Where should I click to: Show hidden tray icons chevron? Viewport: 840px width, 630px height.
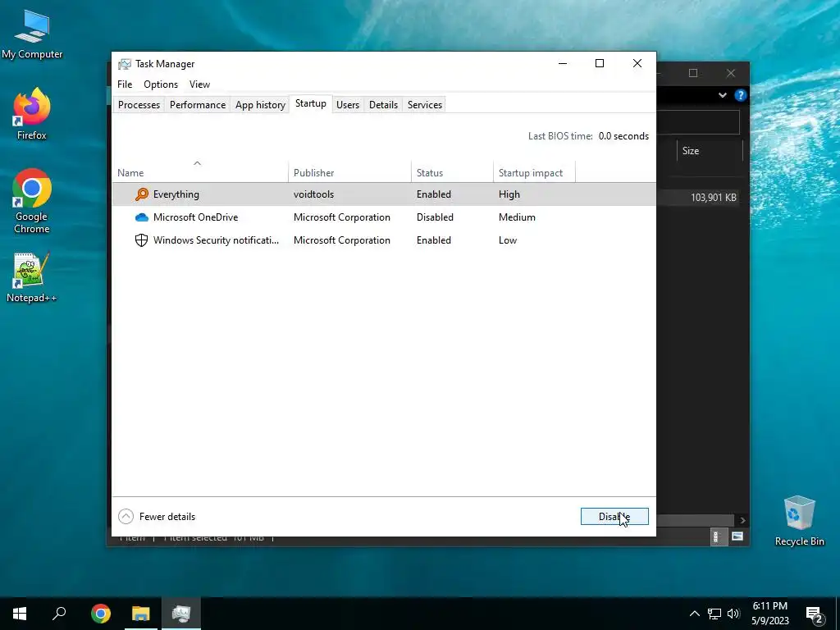coord(694,614)
